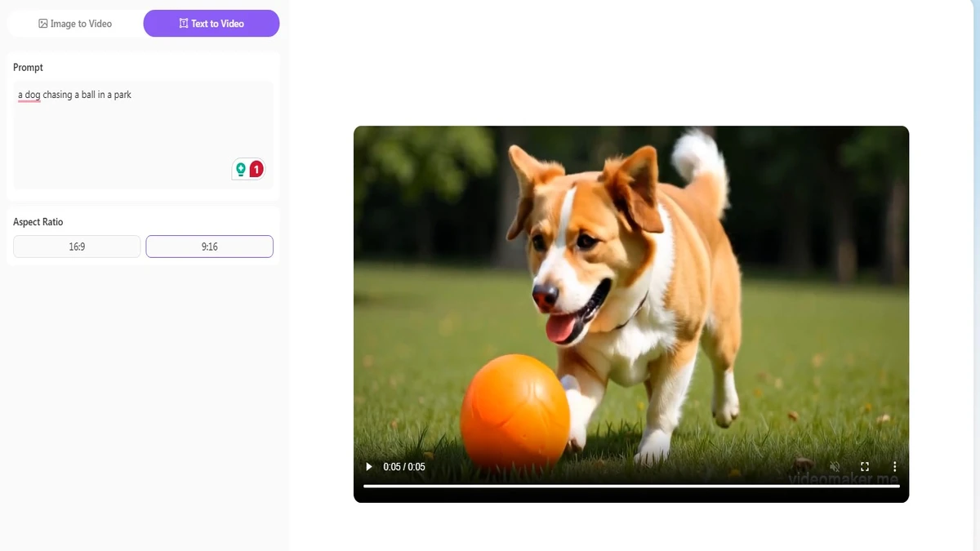This screenshot has height=551, width=980.
Task: Open the video's three-dot options menu
Action: [894, 467]
